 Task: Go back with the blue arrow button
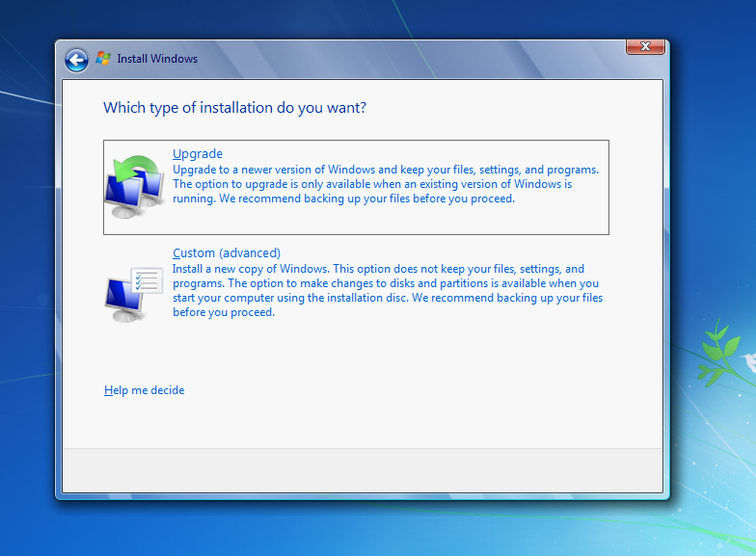pos(77,61)
